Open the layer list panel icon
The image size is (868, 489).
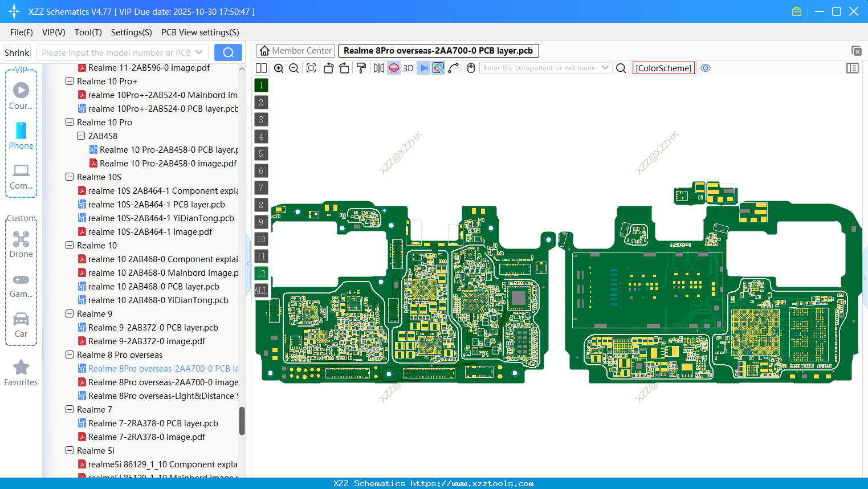point(853,68)
